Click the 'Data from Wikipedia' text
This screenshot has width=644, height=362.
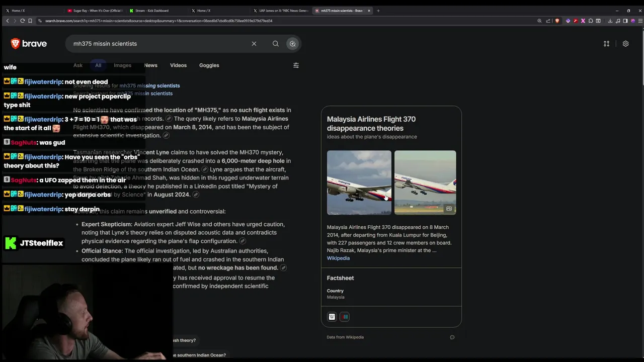pyautogui.click(x=345, y=337)
